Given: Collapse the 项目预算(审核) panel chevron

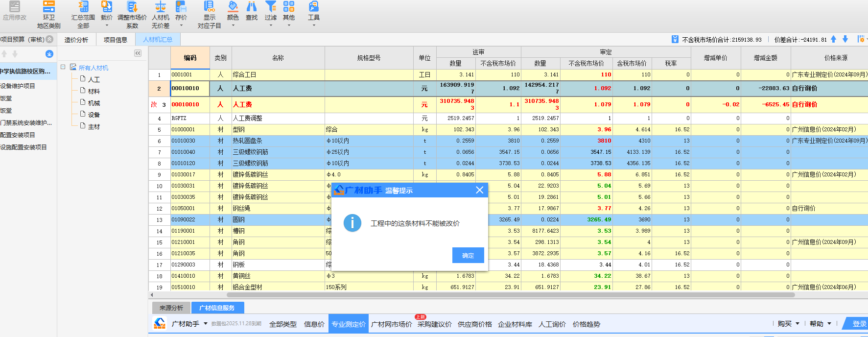Looking at the screenshot, I should click(x=49, y=39).
